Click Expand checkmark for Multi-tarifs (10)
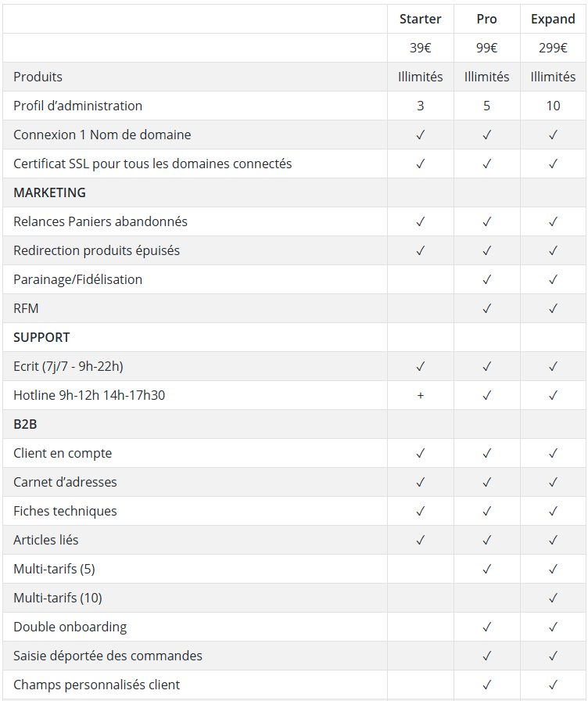The height and width of the screenshot is (701, 588). point(553,598)
